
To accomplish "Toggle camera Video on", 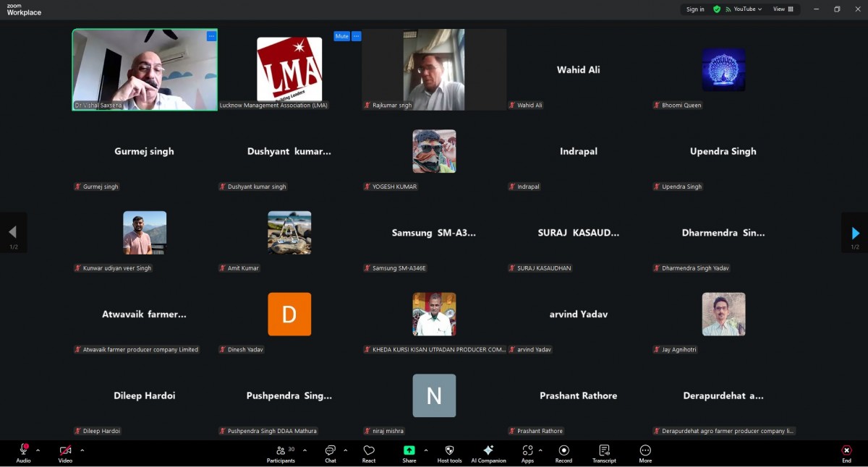I will click(65, 453).
